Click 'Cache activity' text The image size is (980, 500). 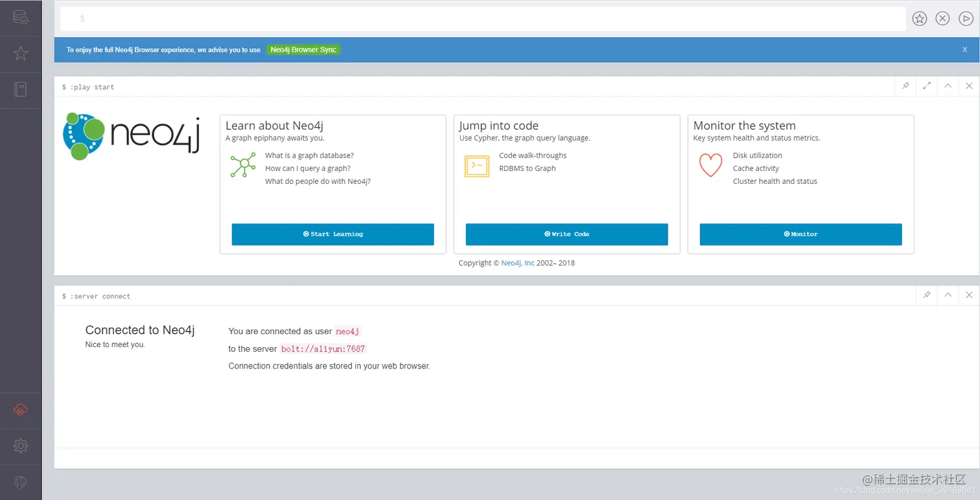pyautogui.click(x=756, y=168)
